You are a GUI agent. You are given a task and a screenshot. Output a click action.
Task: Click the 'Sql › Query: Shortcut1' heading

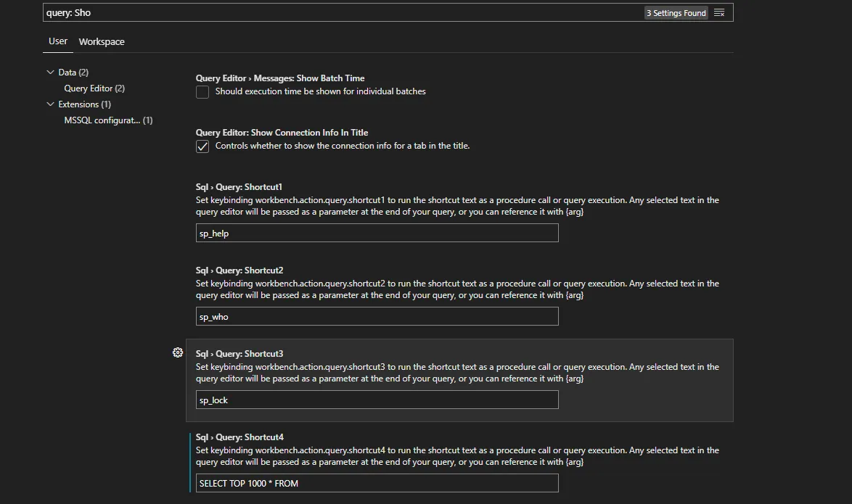tap(239, 187)
